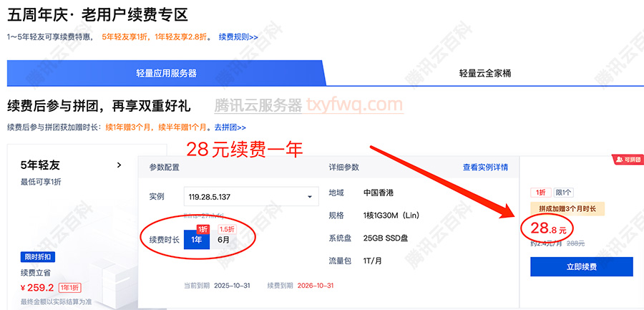Click the 当前到期 2025-10-31 date
The height and width of the screenshot is (310, 644).
tap(232, 286)
